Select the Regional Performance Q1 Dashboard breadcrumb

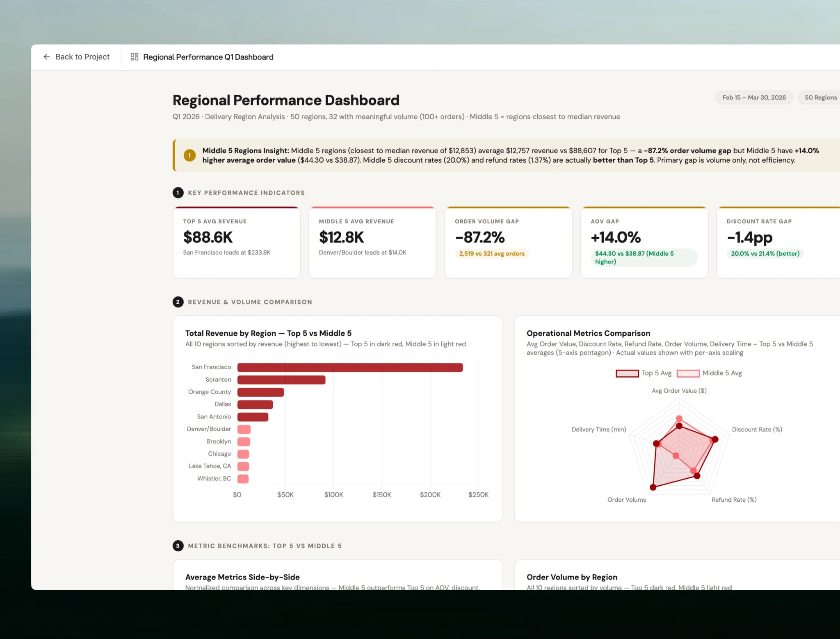208,57
